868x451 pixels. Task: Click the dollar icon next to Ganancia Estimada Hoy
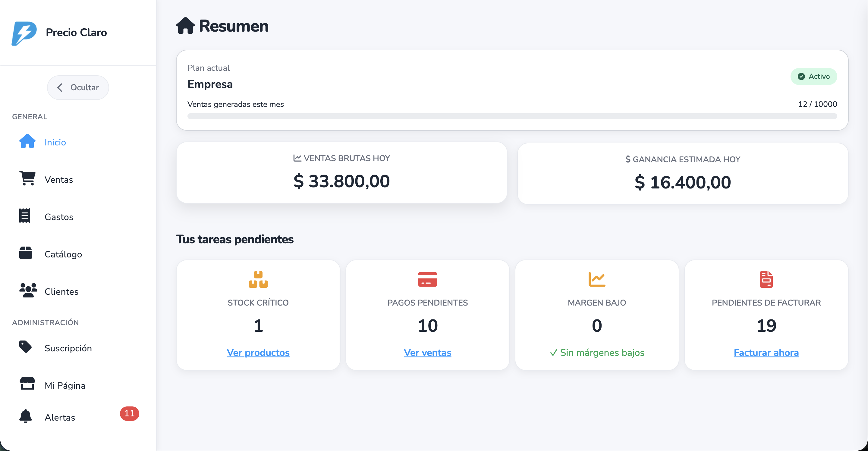pyautogui.click(x=628, y=159)
